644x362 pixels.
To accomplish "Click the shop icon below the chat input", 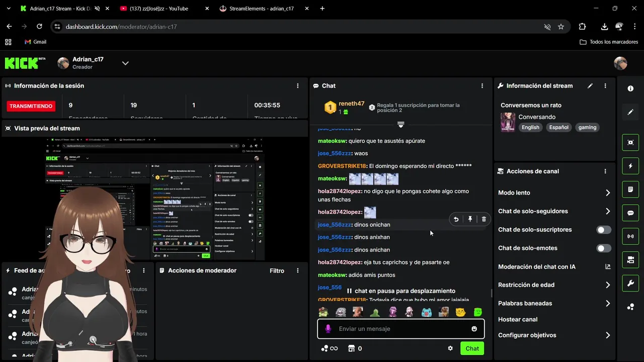I will tap(352, 348).
